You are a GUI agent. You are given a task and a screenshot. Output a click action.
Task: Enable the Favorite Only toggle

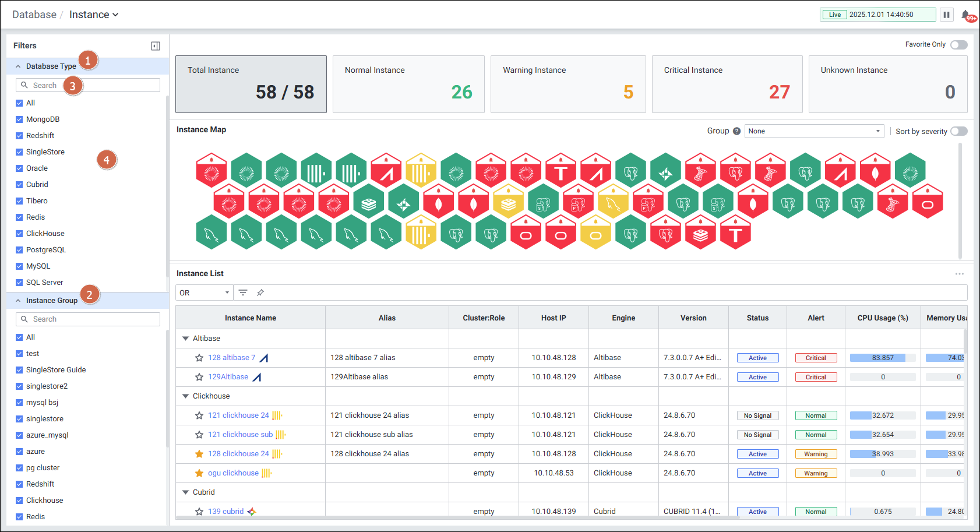958,45
